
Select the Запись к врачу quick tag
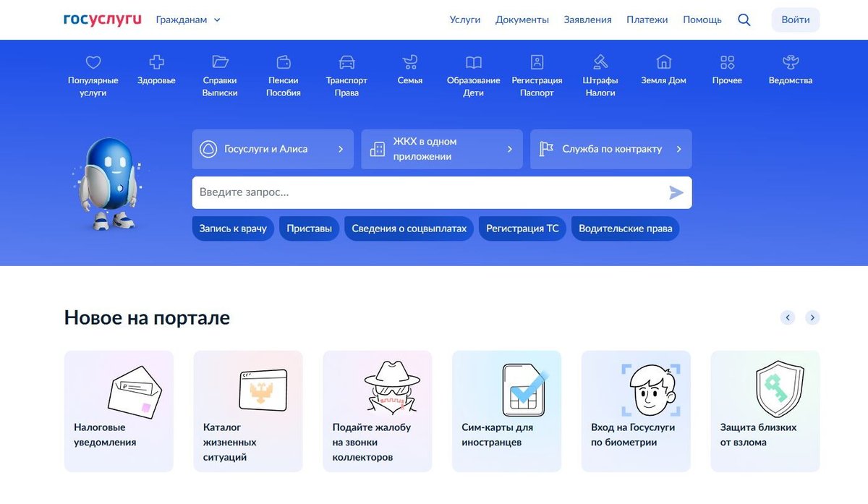click(233, 228)
